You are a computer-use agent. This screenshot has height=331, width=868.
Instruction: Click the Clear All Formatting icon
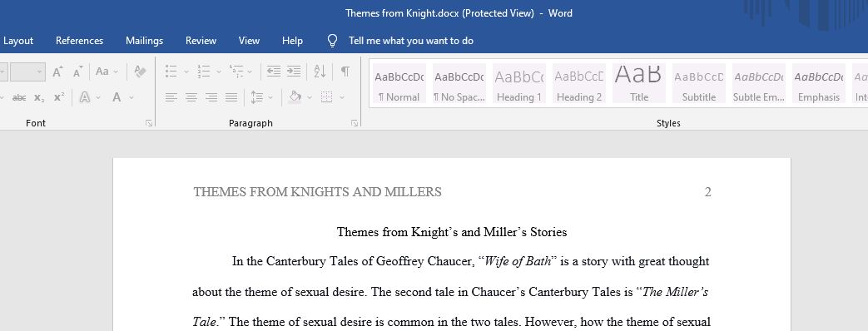coord(140,72)
